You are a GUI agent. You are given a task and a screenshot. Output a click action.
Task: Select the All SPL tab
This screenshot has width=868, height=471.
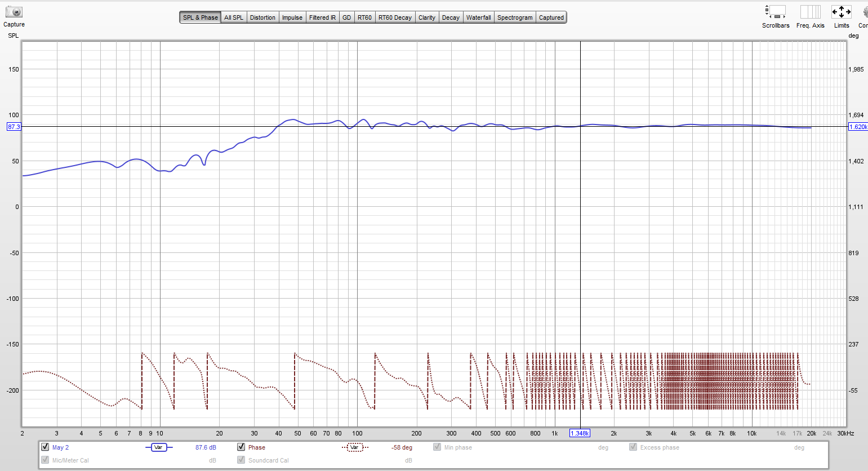pos(233,17)
